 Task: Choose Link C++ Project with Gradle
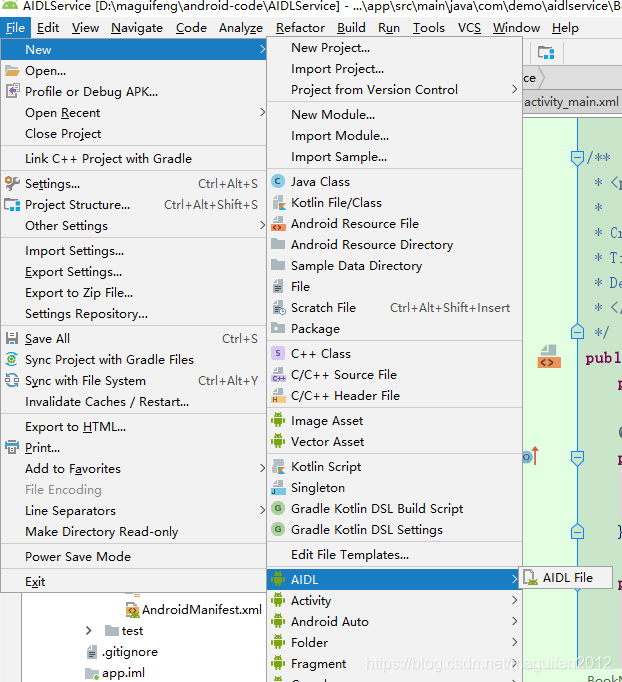(134, 158)
